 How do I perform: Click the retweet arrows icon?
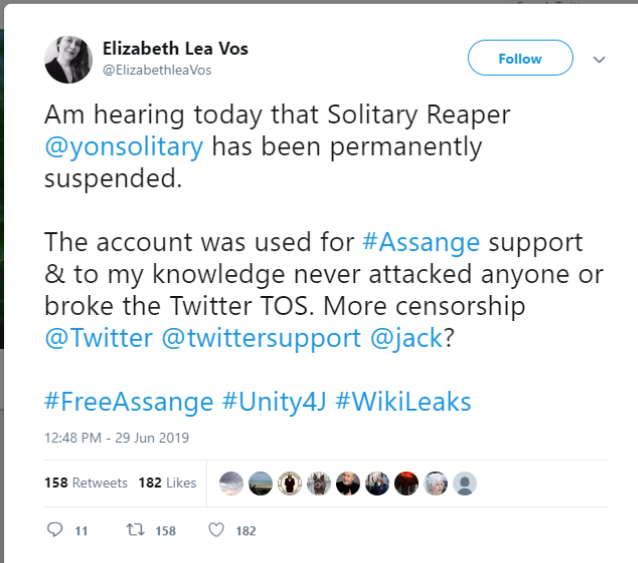click(x=134, y=530)
